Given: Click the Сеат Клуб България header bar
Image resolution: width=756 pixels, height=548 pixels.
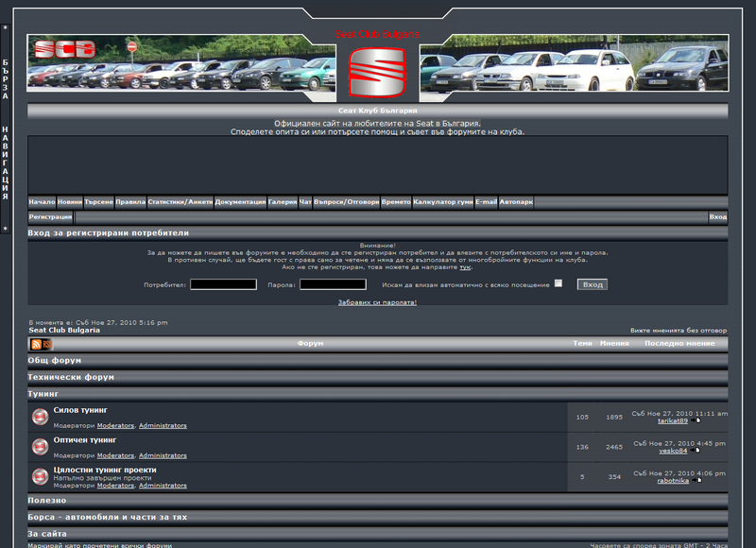Looking at the screenshot, I should point(377,111).
